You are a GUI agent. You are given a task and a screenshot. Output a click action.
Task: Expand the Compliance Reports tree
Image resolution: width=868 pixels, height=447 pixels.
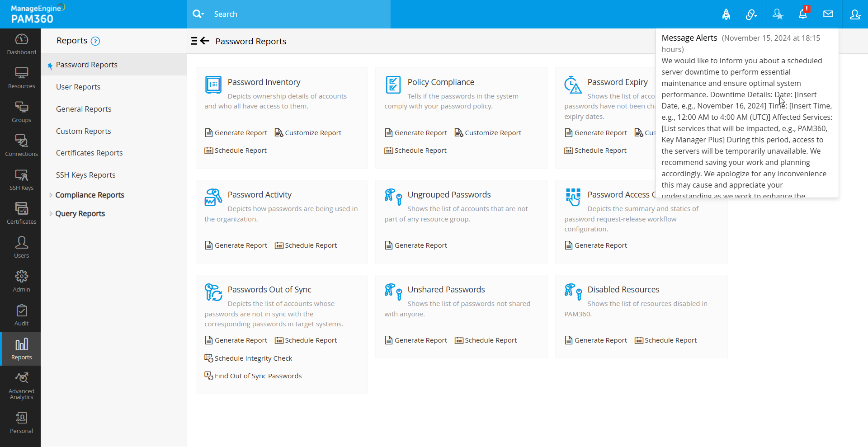[51, 195]
